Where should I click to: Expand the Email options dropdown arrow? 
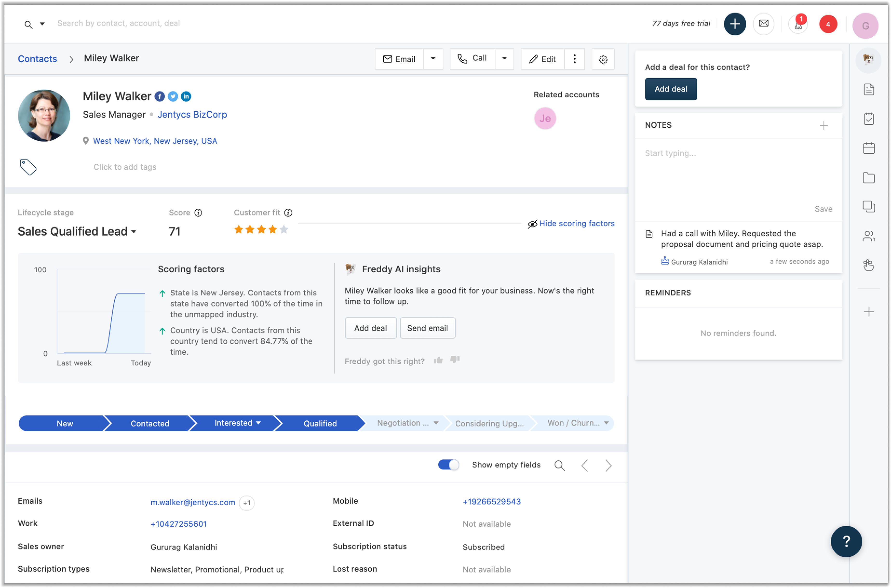coord(433,59)
